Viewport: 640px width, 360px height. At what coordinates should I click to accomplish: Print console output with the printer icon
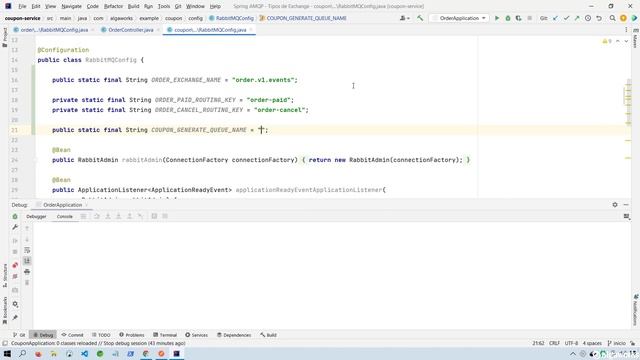tap(27, 271)
